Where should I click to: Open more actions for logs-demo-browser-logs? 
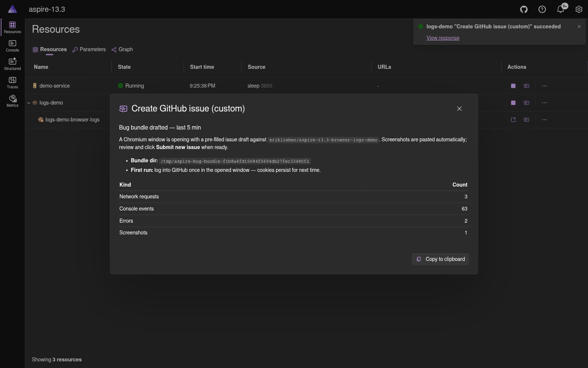tap(544, 120)
